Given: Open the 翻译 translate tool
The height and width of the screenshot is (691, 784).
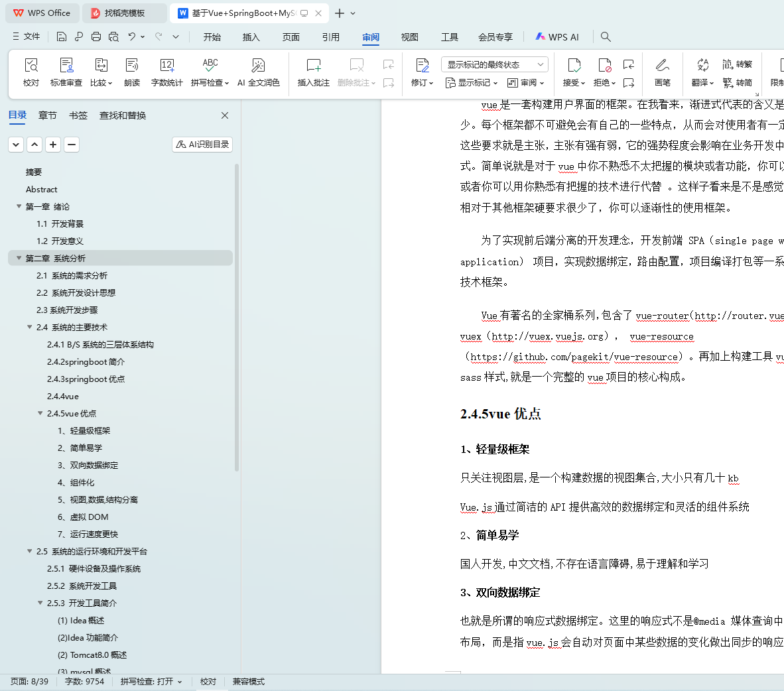Looking at the screenshot, I should click(702, 72).
